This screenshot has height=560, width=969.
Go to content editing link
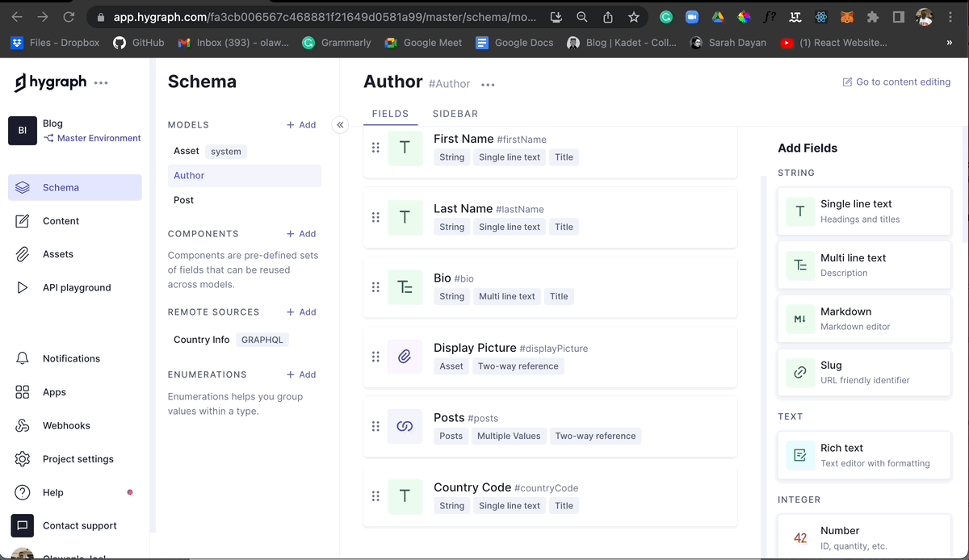coord(896,81)
